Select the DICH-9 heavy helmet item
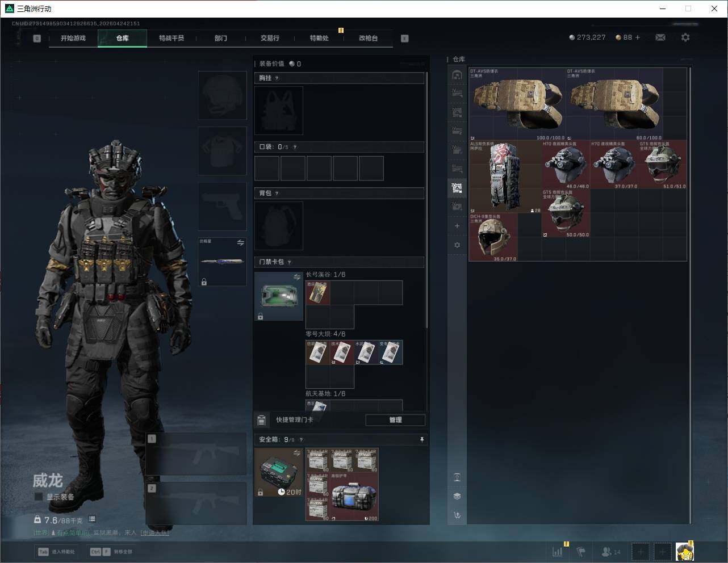This screenshot has width=728, height=563. [x=493, y=237]
